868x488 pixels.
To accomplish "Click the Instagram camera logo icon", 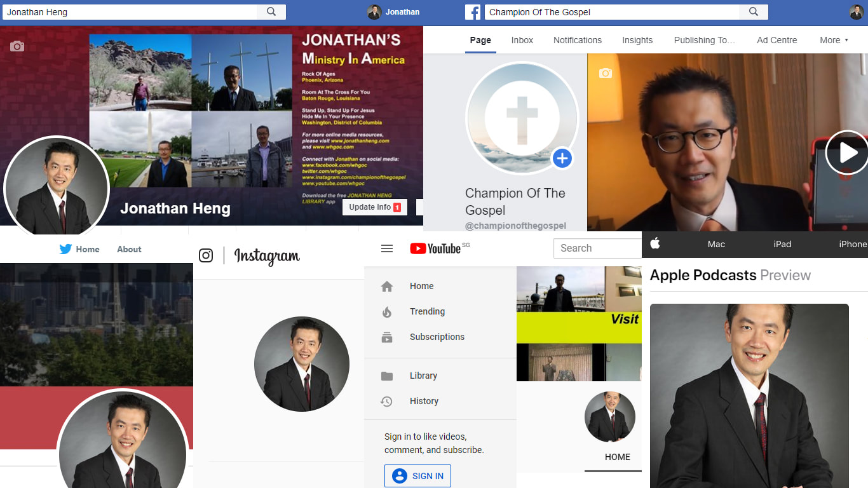I will tap(206, 255).
